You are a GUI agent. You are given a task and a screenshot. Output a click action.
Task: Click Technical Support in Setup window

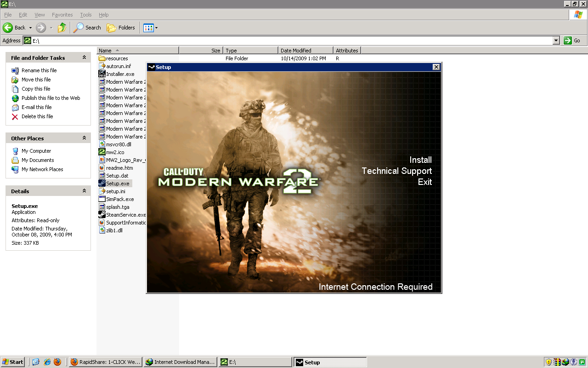397,171
